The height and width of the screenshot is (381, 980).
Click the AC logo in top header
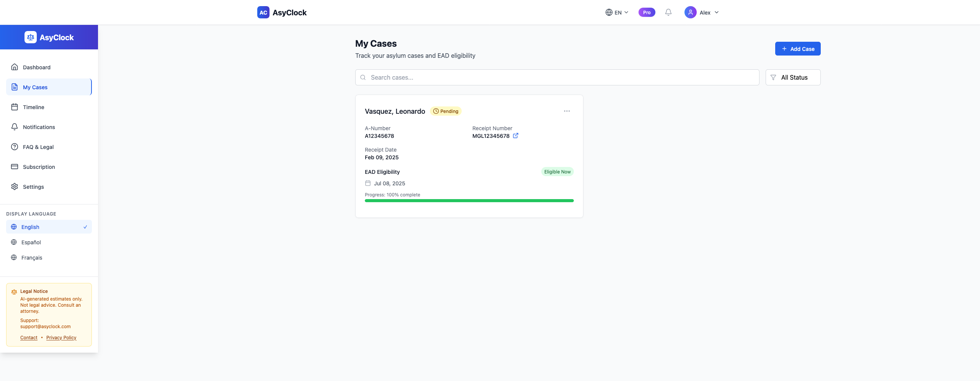263,12
